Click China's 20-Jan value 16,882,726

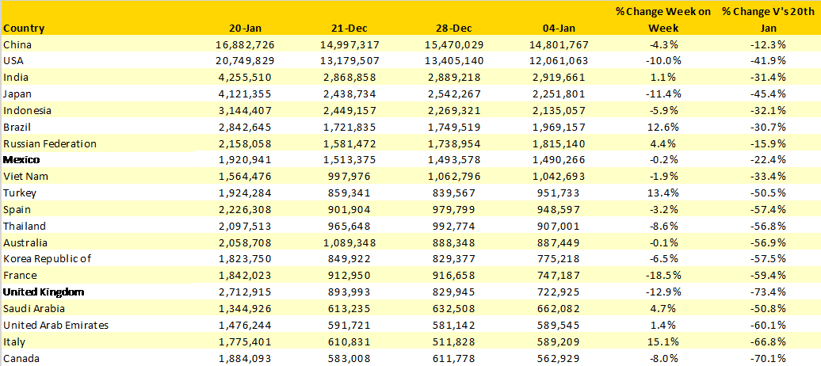(x=245, y=45)
